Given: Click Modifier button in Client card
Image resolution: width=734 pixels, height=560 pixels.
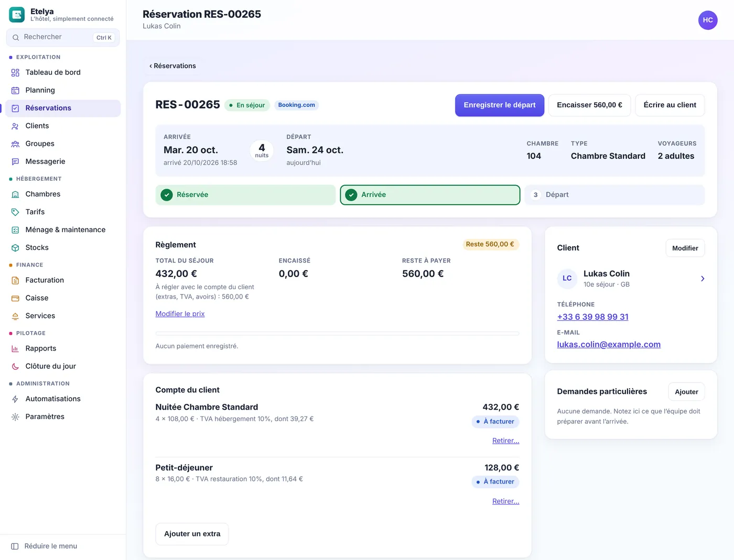Looking at the screenshot, I should pos(685,248).
